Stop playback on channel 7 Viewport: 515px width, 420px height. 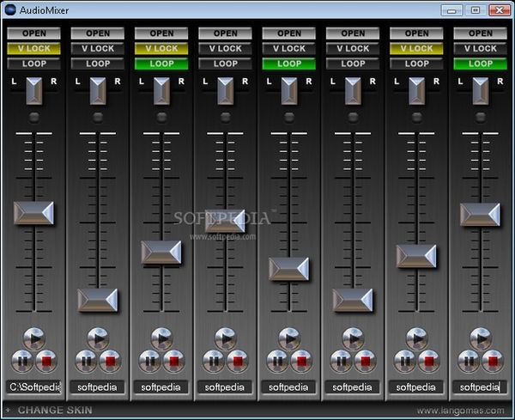[428, 362]
